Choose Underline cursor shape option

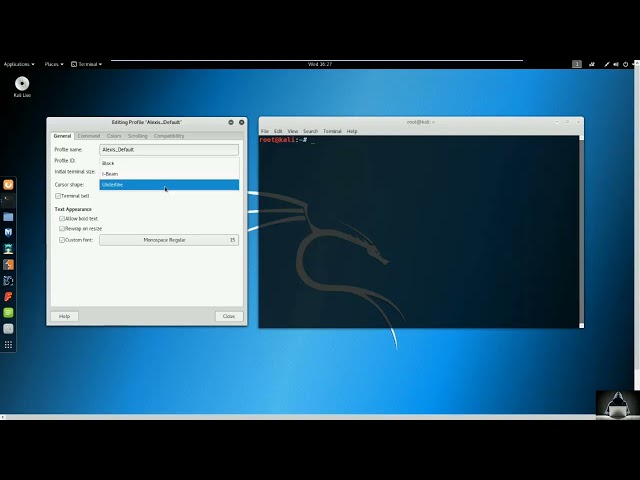pos(169,185)
